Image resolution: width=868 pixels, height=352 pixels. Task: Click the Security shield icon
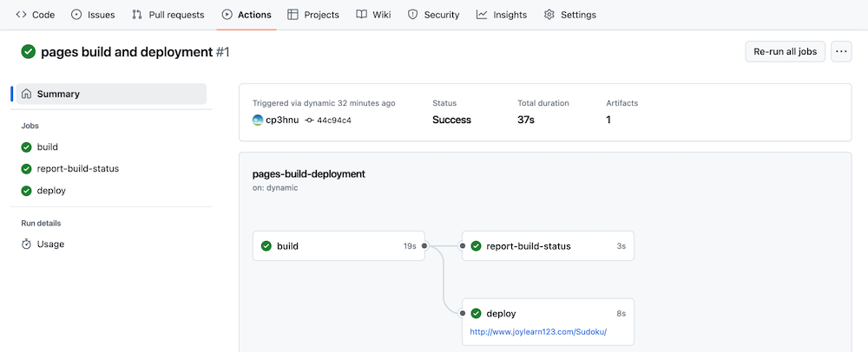412,15
